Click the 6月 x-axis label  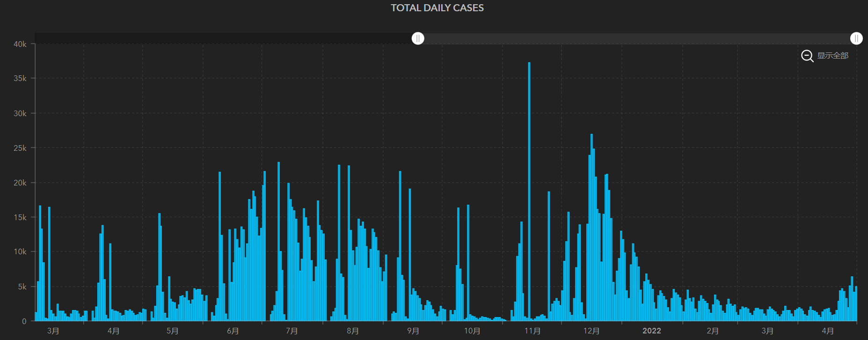(233, 331)
